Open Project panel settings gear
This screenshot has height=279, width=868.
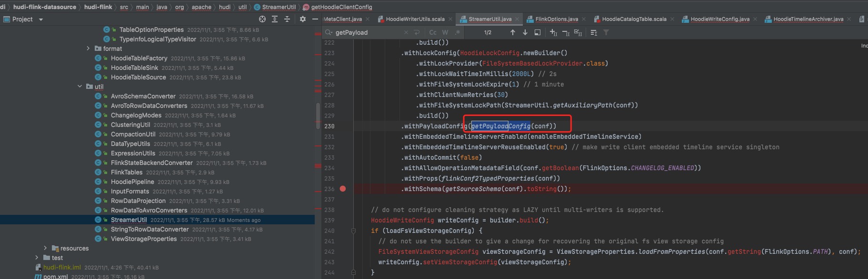pyautogui.click(x=303, y=19)
